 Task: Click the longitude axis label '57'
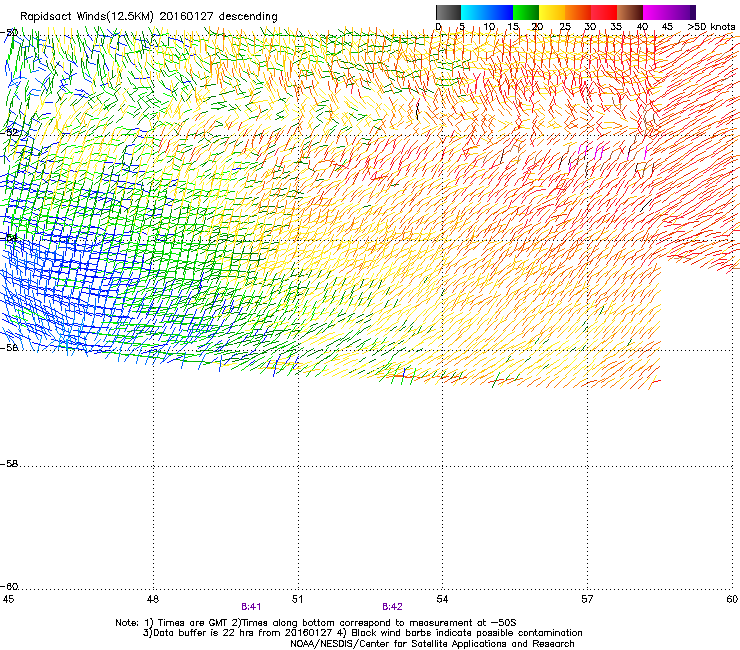click(x=587, y=599)
